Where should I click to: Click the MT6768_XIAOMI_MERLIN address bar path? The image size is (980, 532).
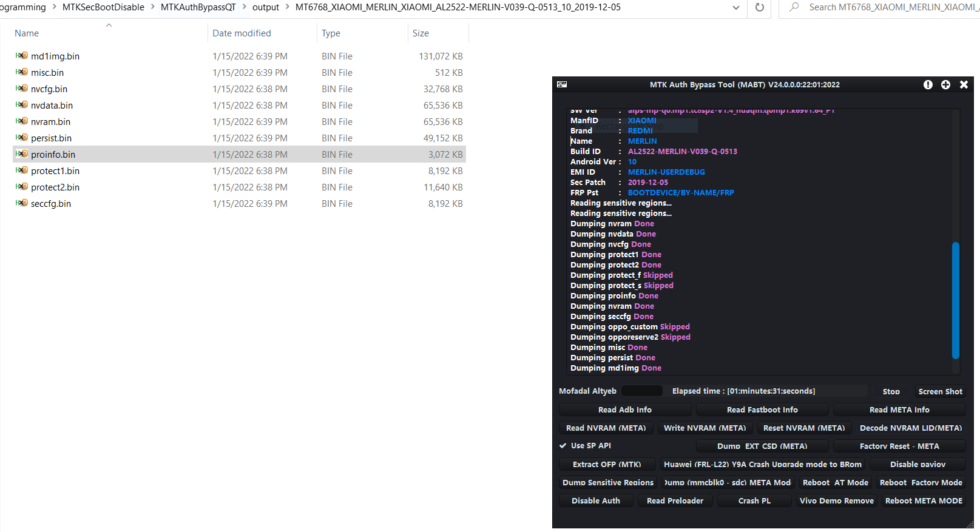pyautogui.click(x=458, y=7)
